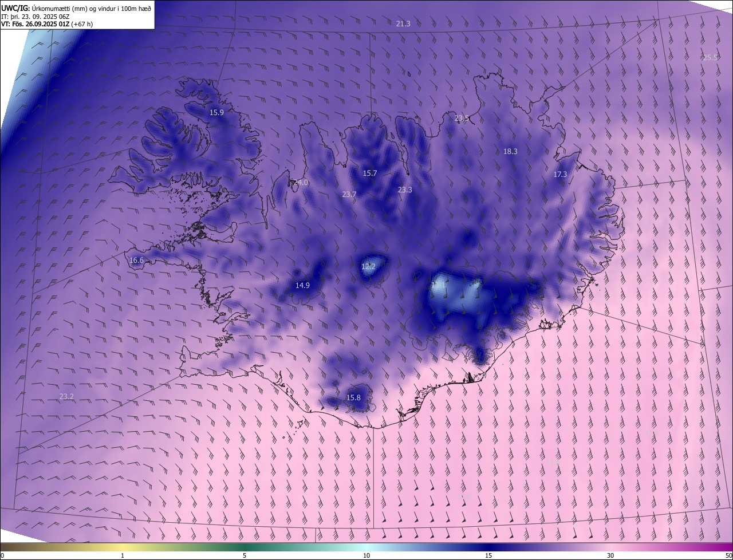Click the 23.7 map value
Screen dimensions: 733x560
coord(349,194)
